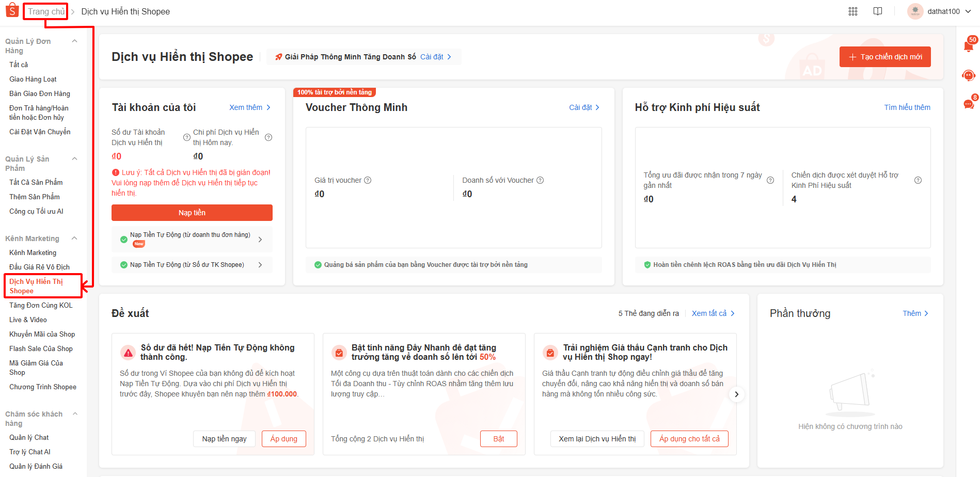Collapse the Quản Lý Đơn Hàng section
980x477 pixels.
coord(74,41)
